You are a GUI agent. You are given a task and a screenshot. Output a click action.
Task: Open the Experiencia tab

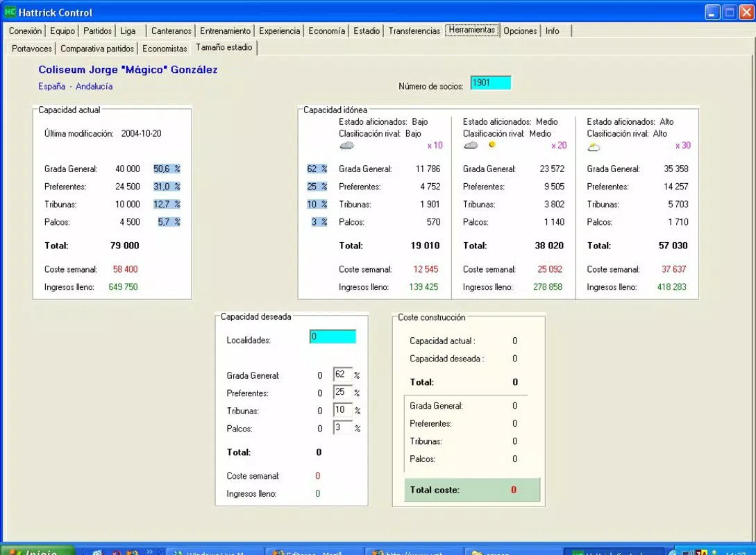tap(279, 31)
